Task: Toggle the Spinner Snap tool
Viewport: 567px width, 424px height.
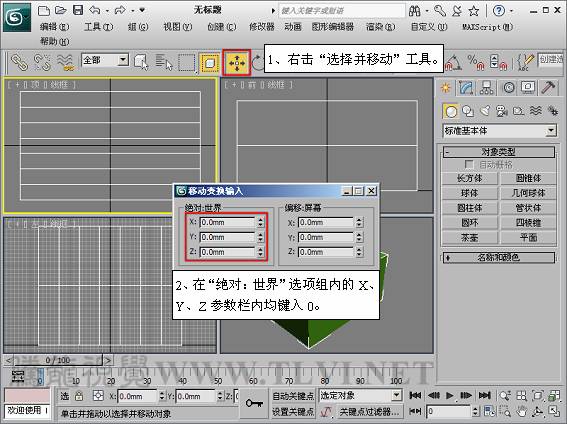Action: click(x=499, y=62)
